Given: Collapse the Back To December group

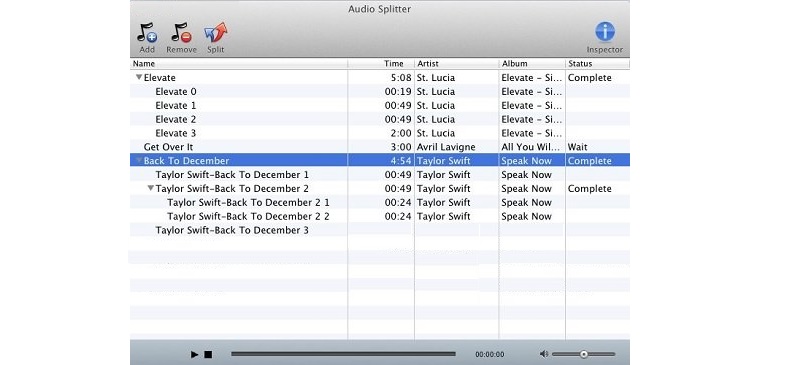Looking at the screenshot, I should point(139,161).
